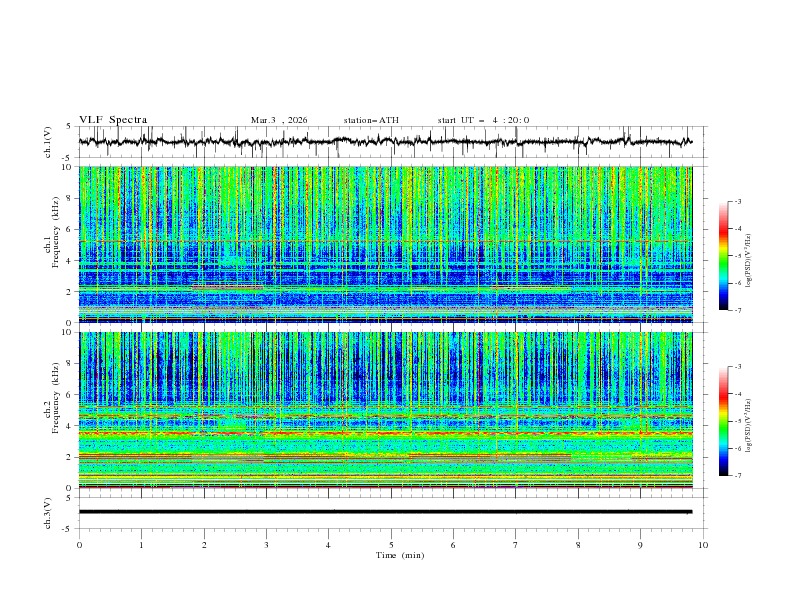The width and height of the screenshot is (792, 612).
Task: Click inside the ch.2 spectrogram panel
Action: (x=385, y=410)
